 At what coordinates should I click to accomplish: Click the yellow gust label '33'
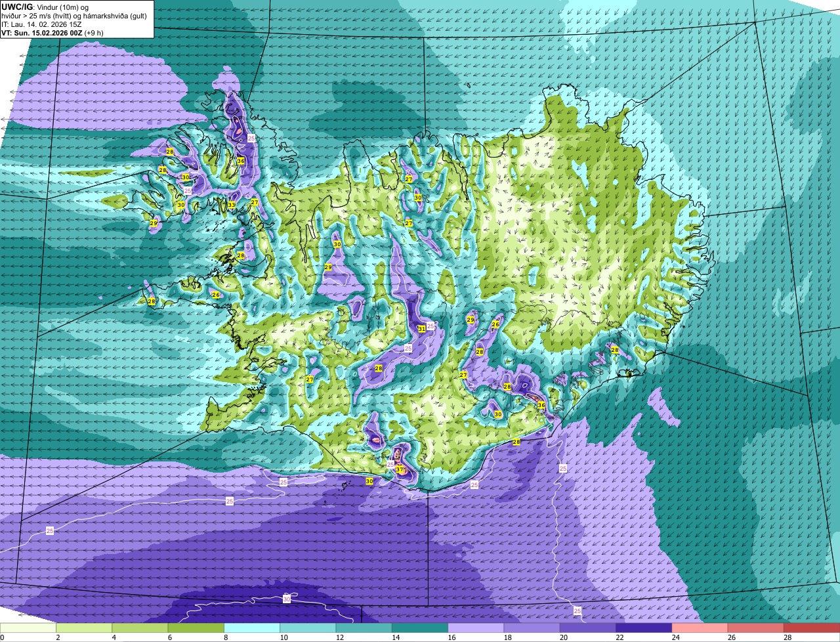232,205
